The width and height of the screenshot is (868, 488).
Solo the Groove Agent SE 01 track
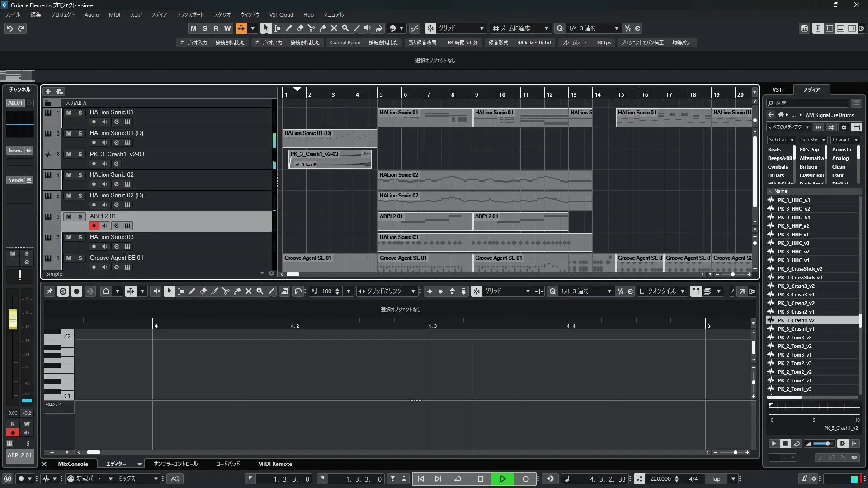[80, 258]
